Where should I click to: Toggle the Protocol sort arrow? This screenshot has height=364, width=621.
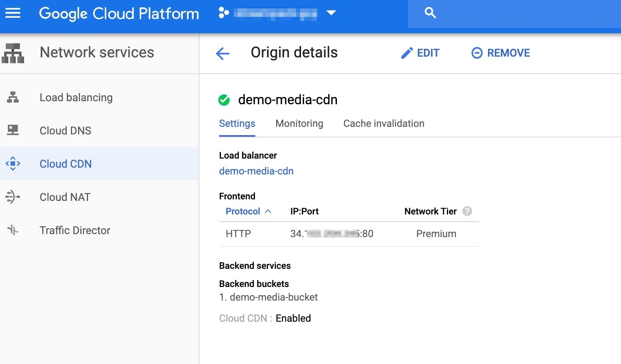[268, 211]
